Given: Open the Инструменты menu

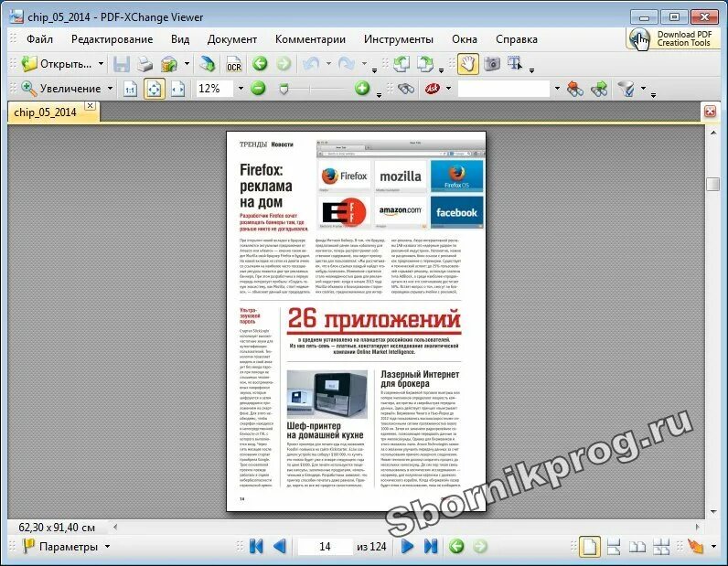Looking at the screenshot, I should [399, 39].
